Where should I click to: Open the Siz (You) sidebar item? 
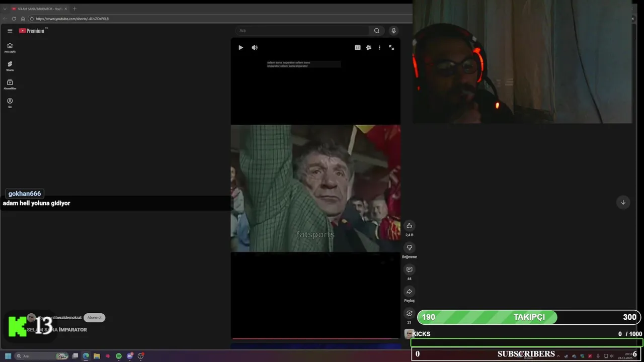click(10, 103)
